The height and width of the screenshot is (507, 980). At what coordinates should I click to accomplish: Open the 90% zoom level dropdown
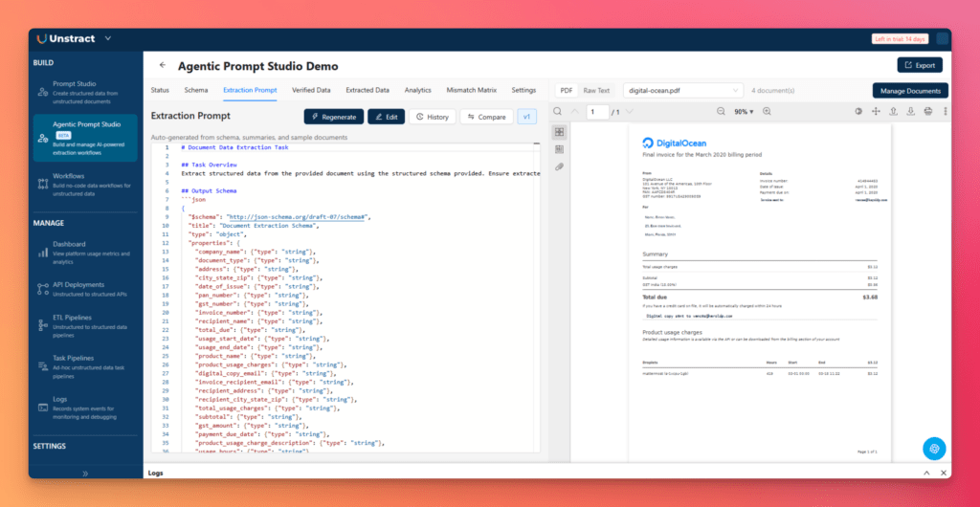point(743,112)
